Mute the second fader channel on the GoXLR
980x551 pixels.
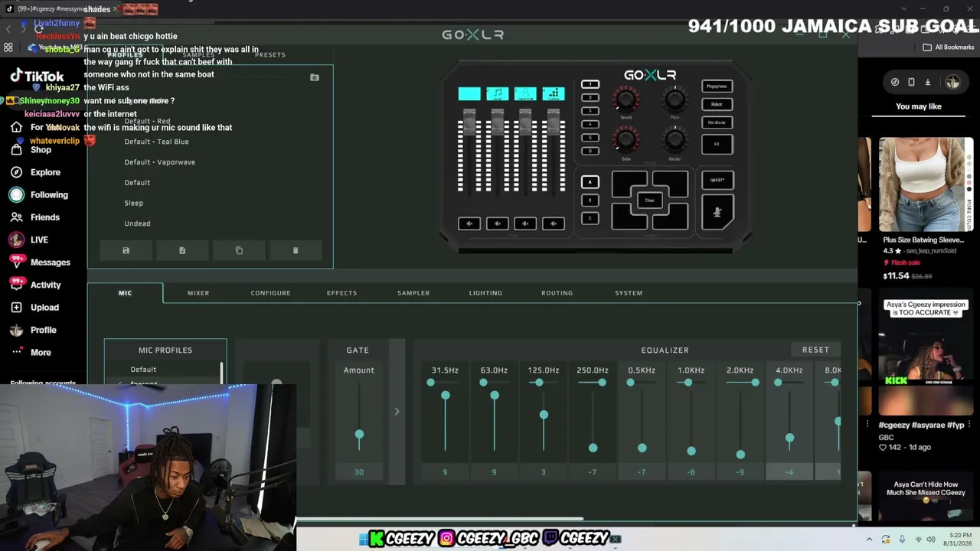pyautogui.click(x=497, y=223)
